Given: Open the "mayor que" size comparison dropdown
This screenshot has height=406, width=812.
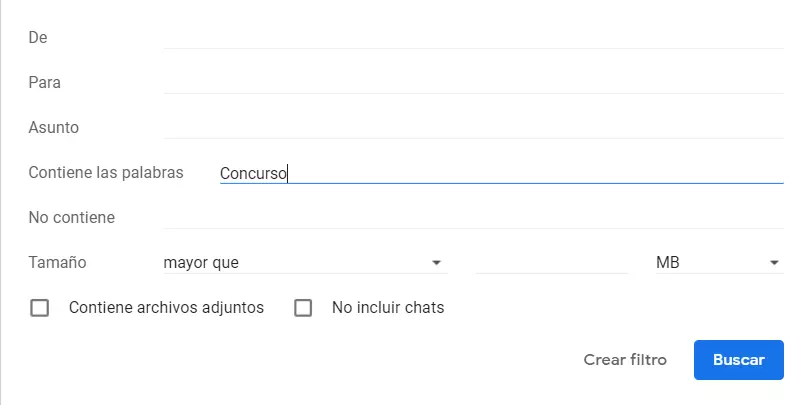Looking at the screenshot, I should pos(303,263).
